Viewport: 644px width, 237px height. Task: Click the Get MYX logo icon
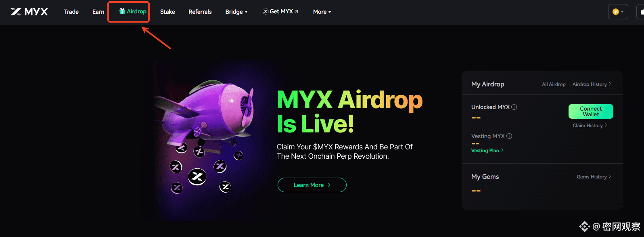(265, 11)
